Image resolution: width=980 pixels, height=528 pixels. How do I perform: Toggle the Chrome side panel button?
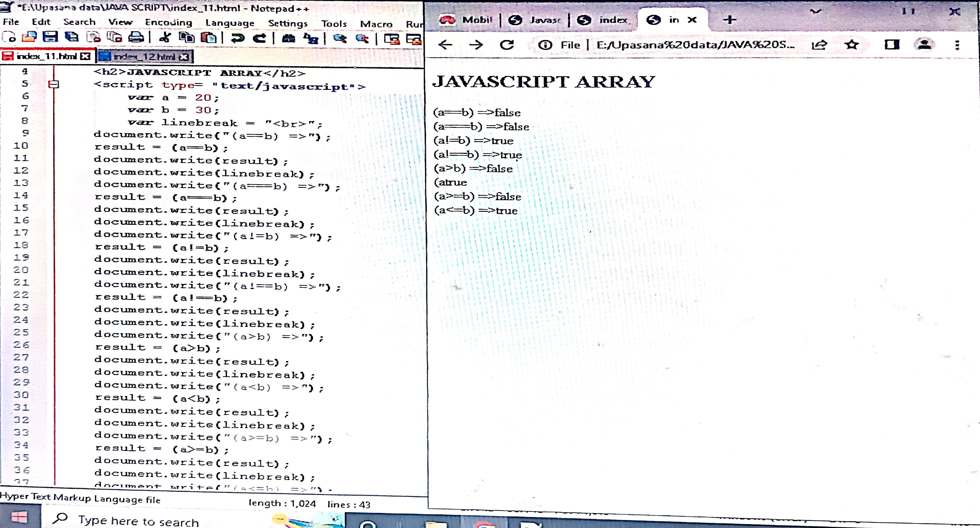pos(892,45)
